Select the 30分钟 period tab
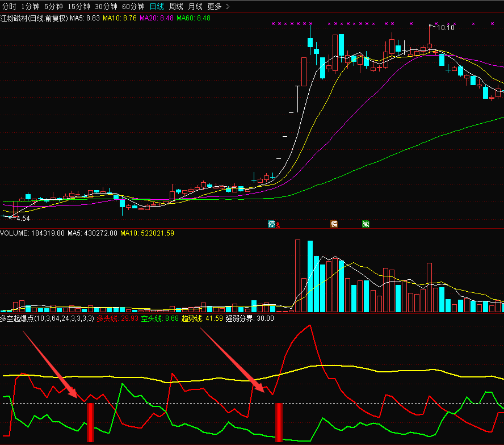 pos(106,6)
